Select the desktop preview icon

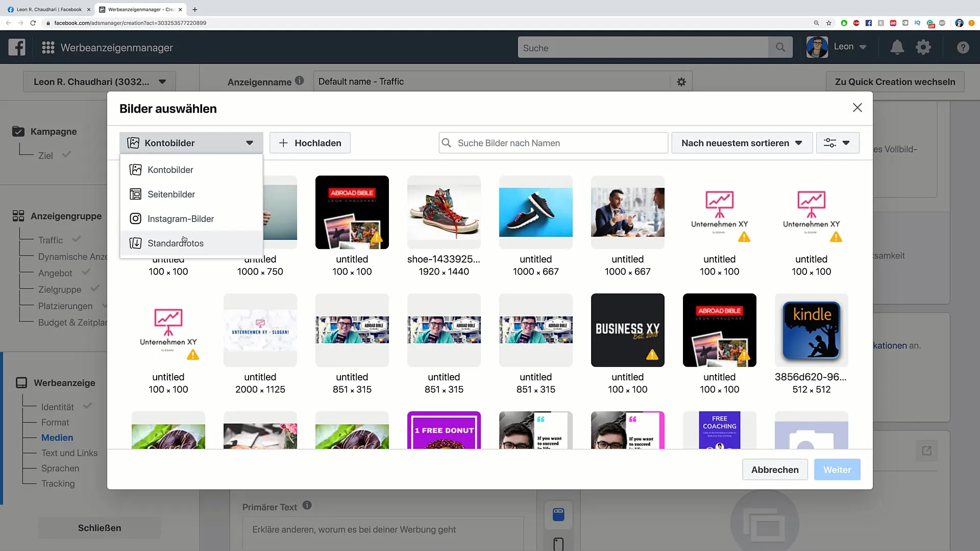558,515
